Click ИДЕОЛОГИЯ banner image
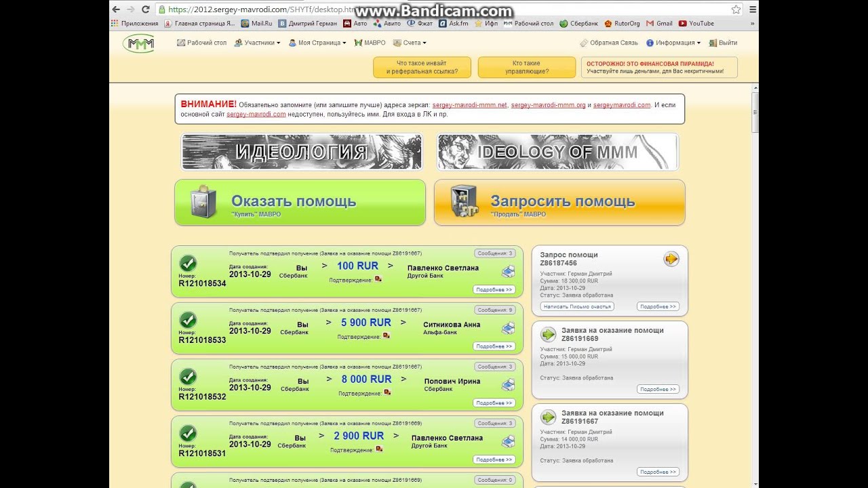 point(302,152)
